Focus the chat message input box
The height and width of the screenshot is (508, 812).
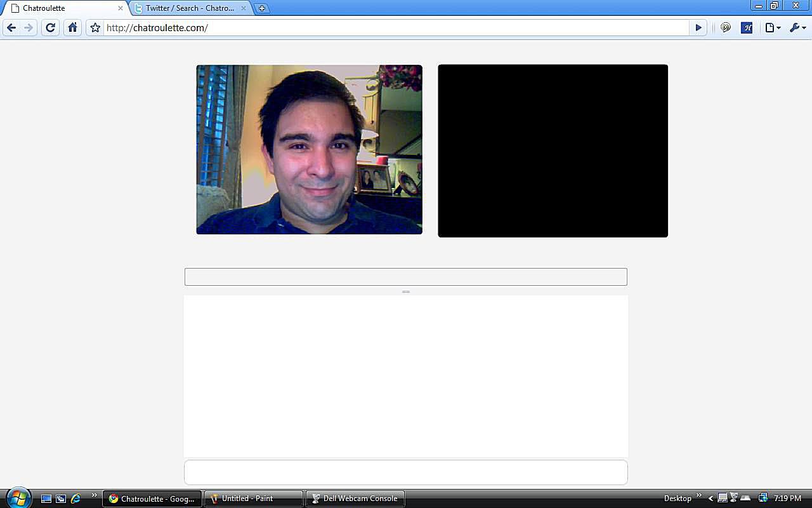click(406, 472)
